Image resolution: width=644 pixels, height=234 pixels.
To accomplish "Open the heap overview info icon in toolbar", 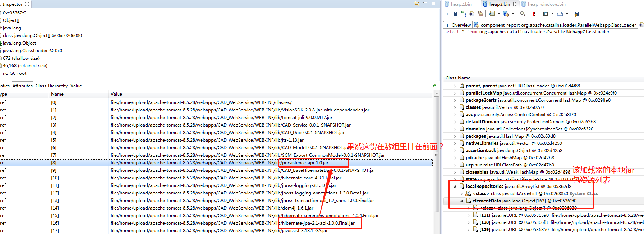I will (x=447, y=14).
